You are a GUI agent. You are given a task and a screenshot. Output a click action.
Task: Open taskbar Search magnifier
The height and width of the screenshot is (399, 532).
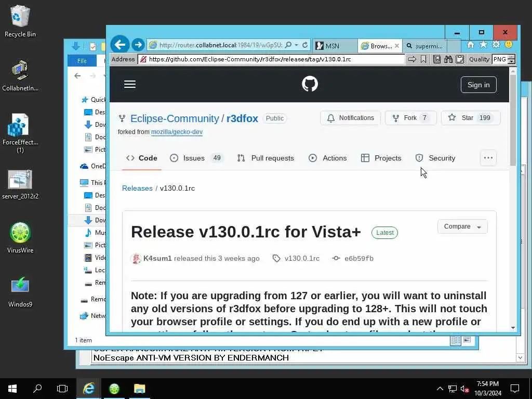pyautogui.click(x=37, y=389)
